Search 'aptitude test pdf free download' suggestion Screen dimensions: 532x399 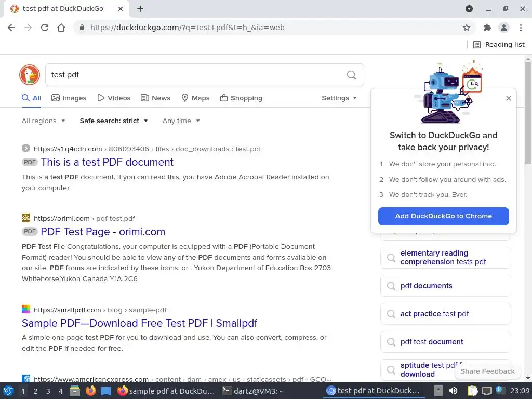pos(445,370)
